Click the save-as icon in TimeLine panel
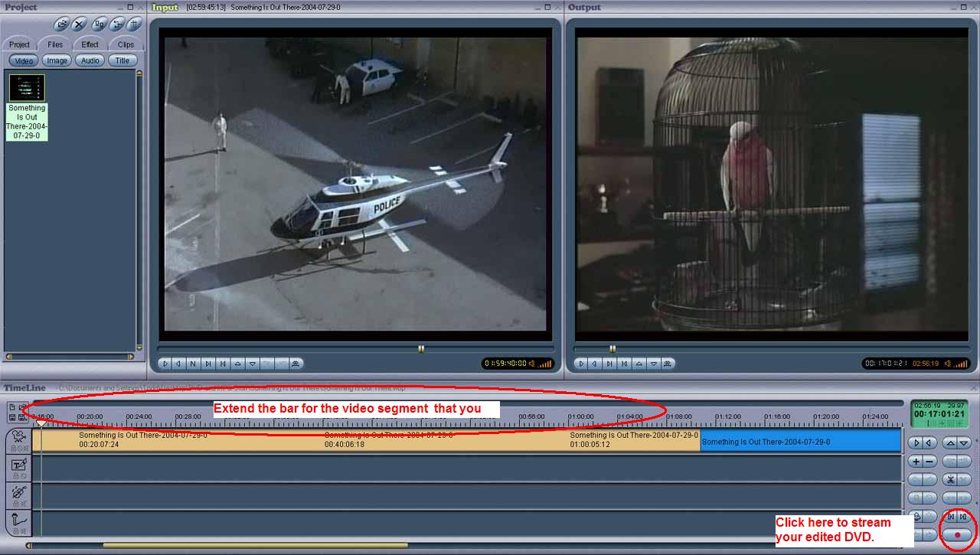The width and height of the screenshot is (980, 555). pyautogui.click(x=22, y=417)
